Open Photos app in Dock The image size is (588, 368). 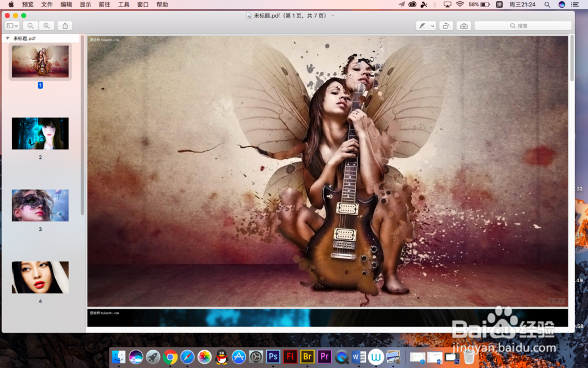205,356
